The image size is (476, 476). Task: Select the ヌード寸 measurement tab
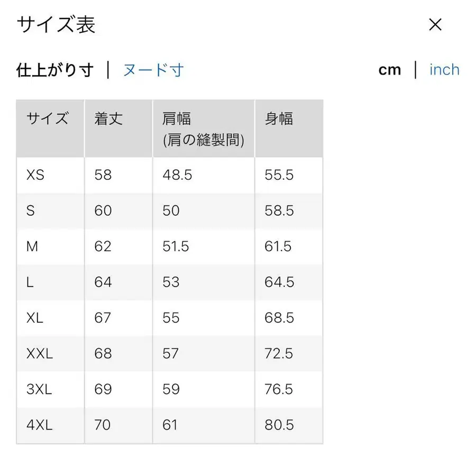click(153, 69)
